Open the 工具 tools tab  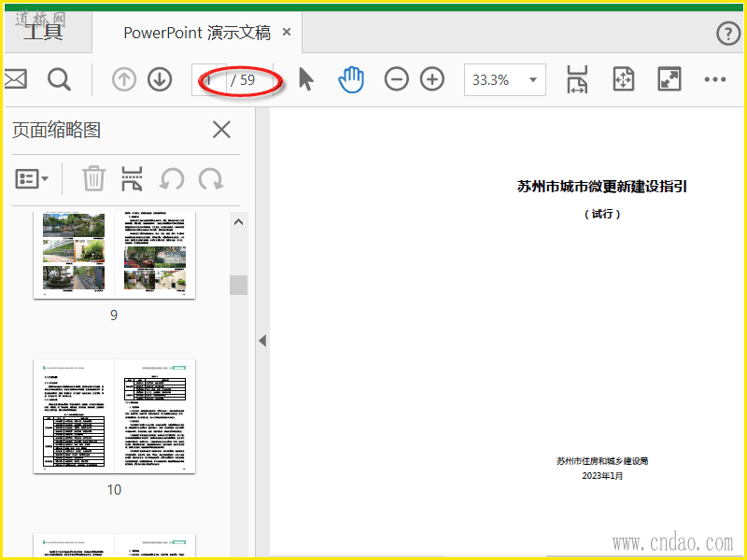click(x=43, y=33)
